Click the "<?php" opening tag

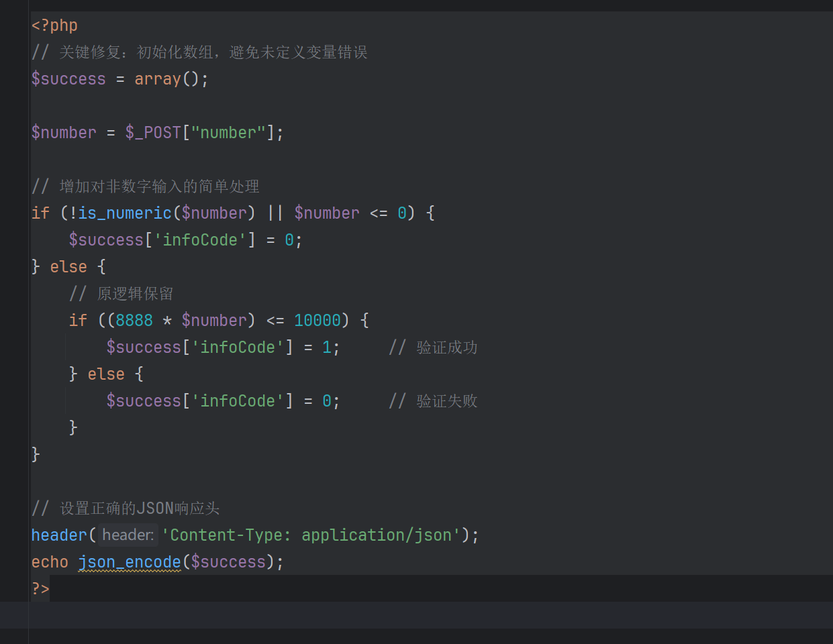point(54,25)
